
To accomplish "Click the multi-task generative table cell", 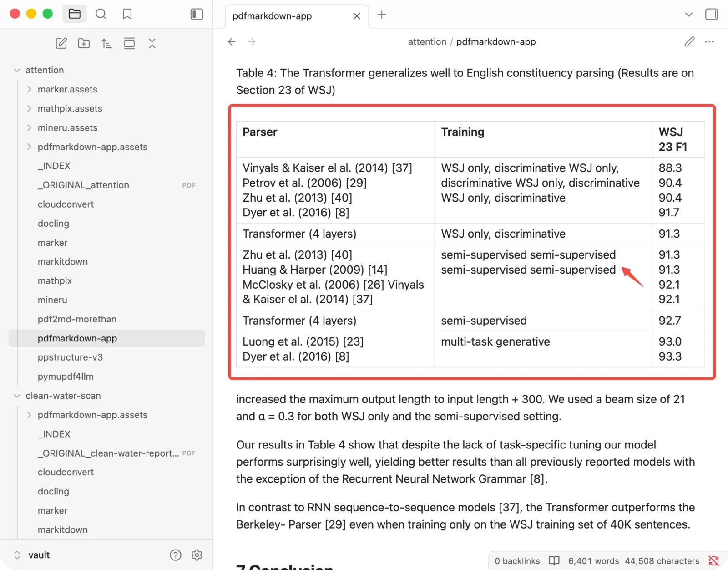I will pyautogui.click(x=543, y=349).
